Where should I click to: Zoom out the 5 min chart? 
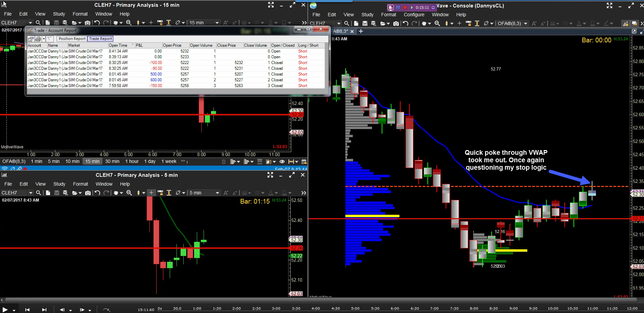(129, 193)
